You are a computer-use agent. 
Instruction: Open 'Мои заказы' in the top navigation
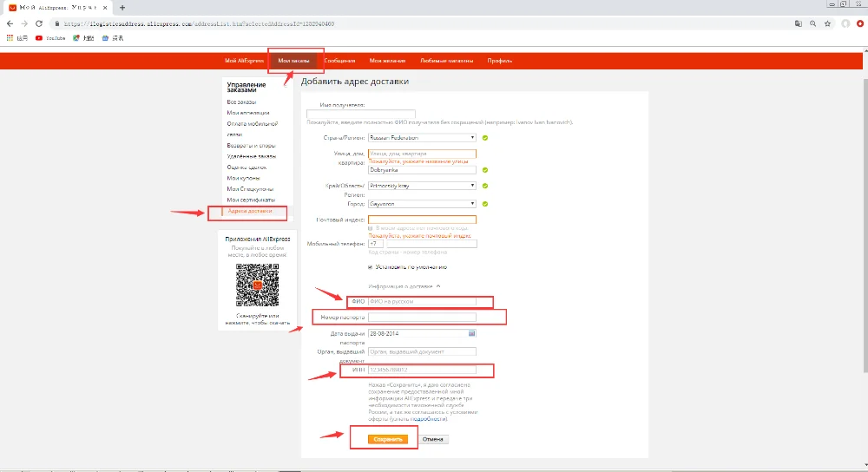[294, 61]
